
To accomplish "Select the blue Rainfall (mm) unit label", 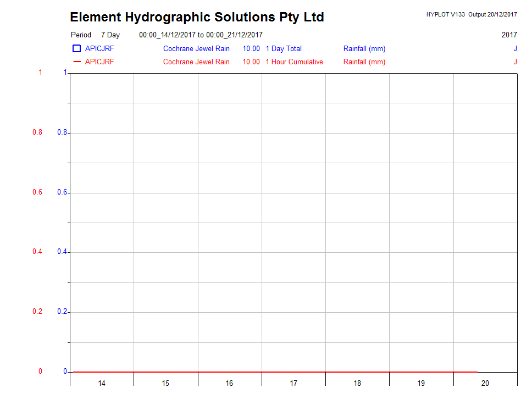I will pos(364,49).
